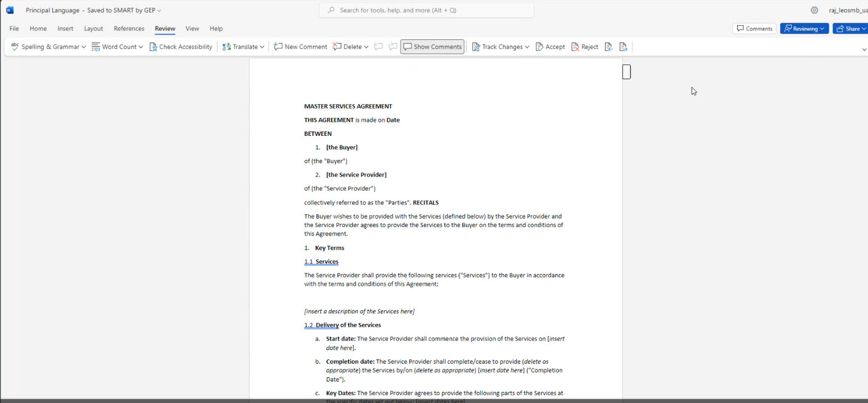Open the Comments pane button
Screen dimensions: 868x403
click(x=754, y=29)
